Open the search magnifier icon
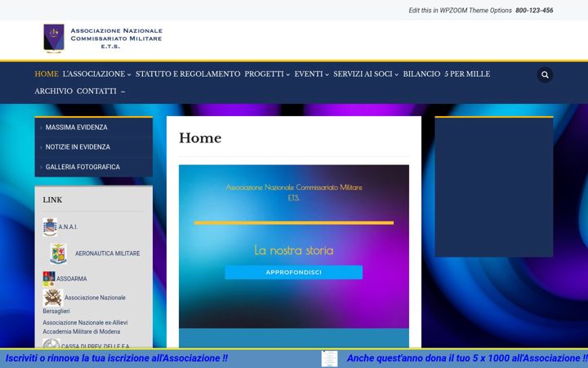The width and height of the screenshot is (588, 368). coord(545,74)
